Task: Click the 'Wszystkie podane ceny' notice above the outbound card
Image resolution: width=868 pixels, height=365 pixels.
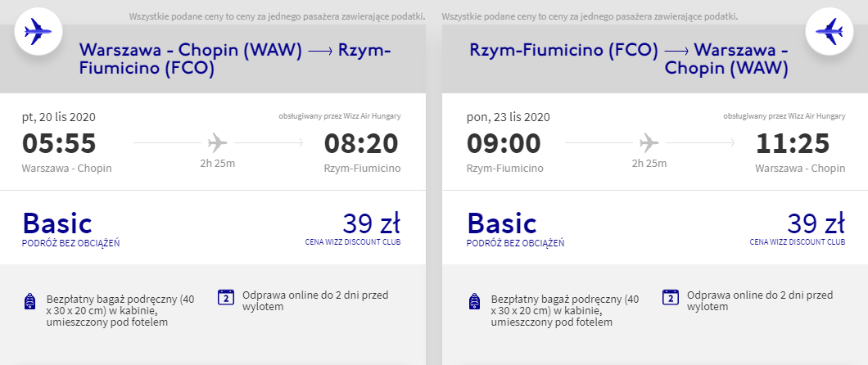Action: [x=278, y=16]
